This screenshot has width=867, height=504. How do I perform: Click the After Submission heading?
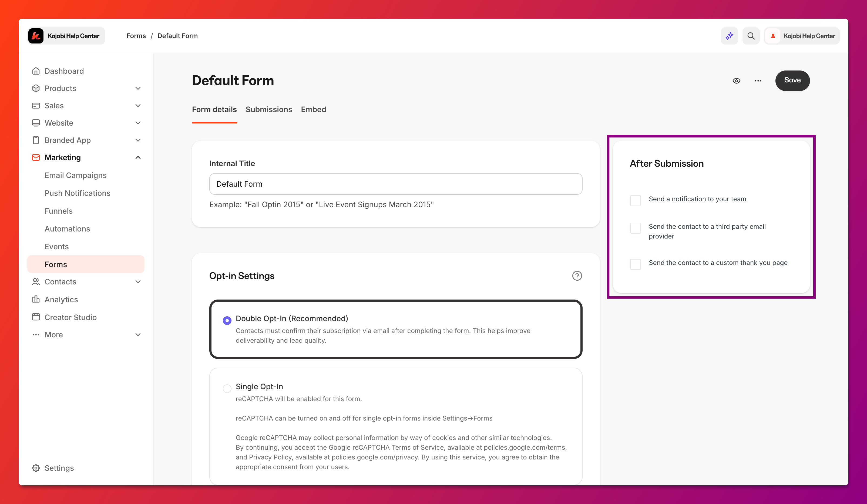coord(667,163)
